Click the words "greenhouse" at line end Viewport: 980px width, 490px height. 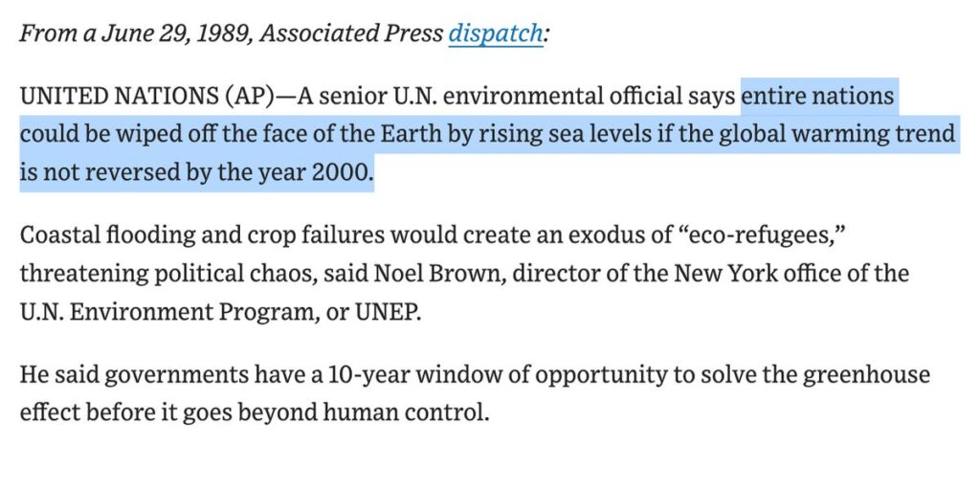(x=869, y=373)
